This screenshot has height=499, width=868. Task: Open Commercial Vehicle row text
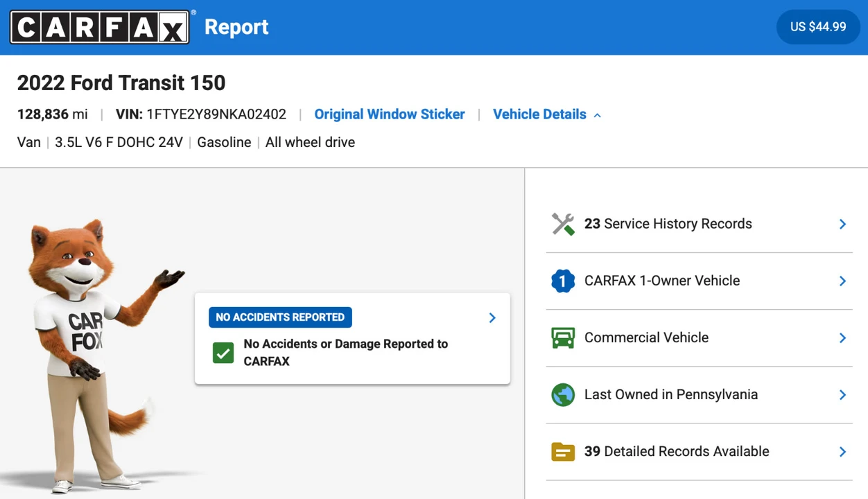point(646,338)
